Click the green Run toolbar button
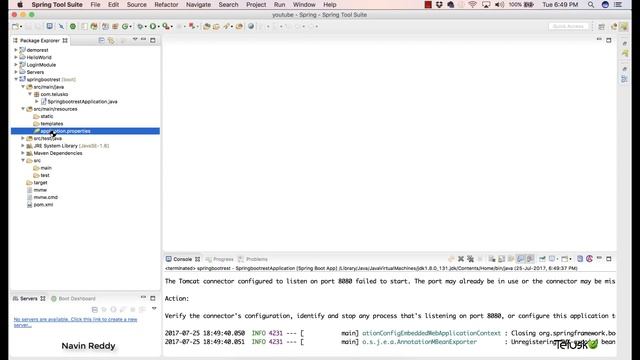Image resolution: width=640 pixels, height=360 pixels. coord(153,27)
